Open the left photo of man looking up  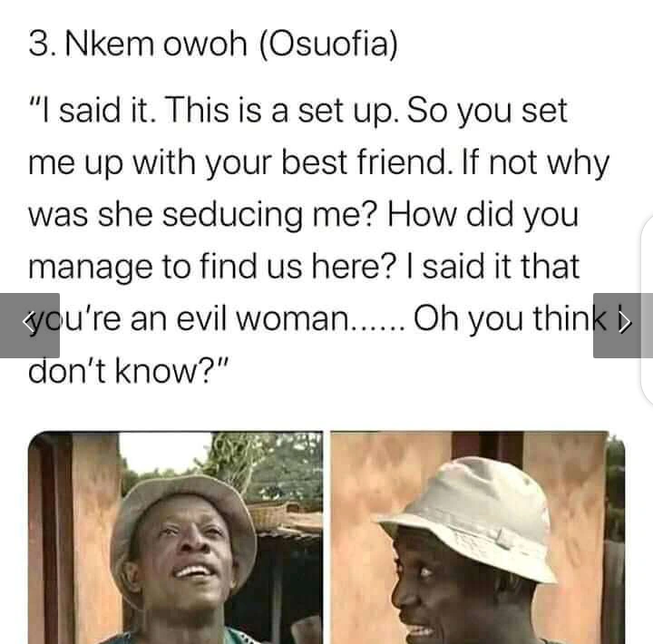pos(175,537)
